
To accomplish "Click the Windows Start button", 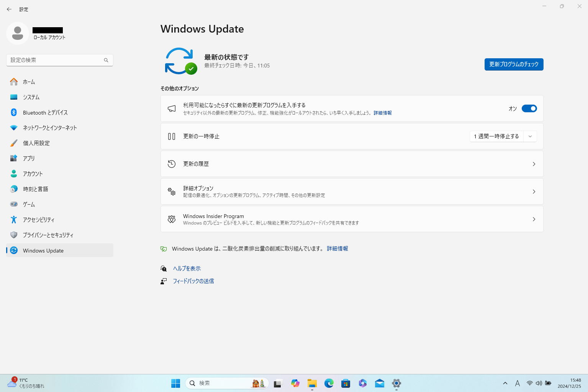I will (x=175, y=383).
